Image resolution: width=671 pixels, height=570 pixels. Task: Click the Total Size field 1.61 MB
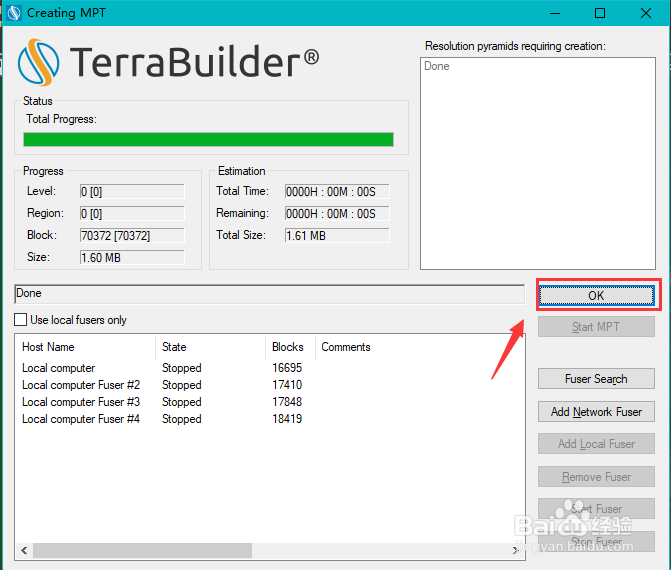coord(337,235)
